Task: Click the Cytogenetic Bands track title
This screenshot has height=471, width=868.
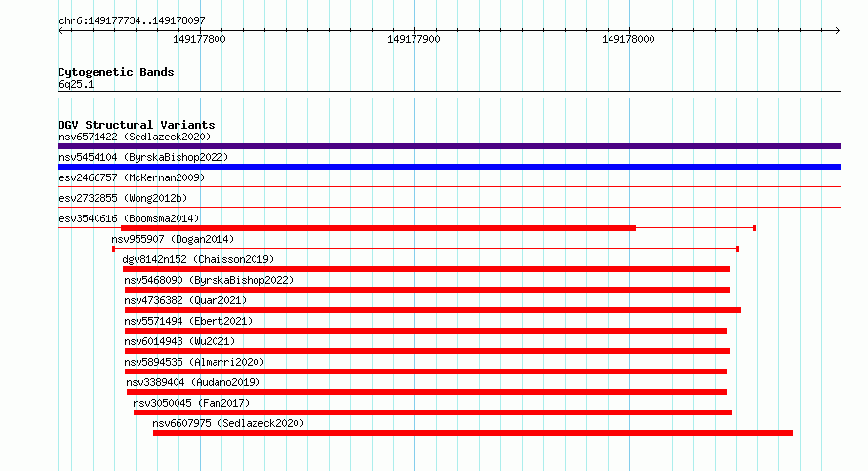Action: [x=116, y=72]
